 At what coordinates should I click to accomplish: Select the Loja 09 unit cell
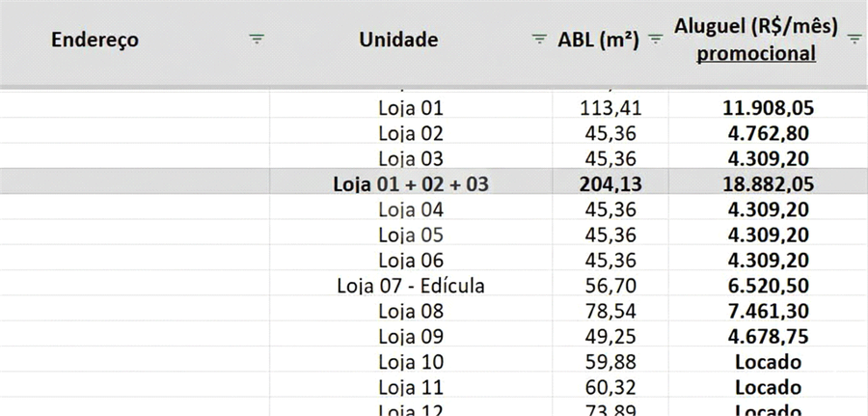point(411,336)
